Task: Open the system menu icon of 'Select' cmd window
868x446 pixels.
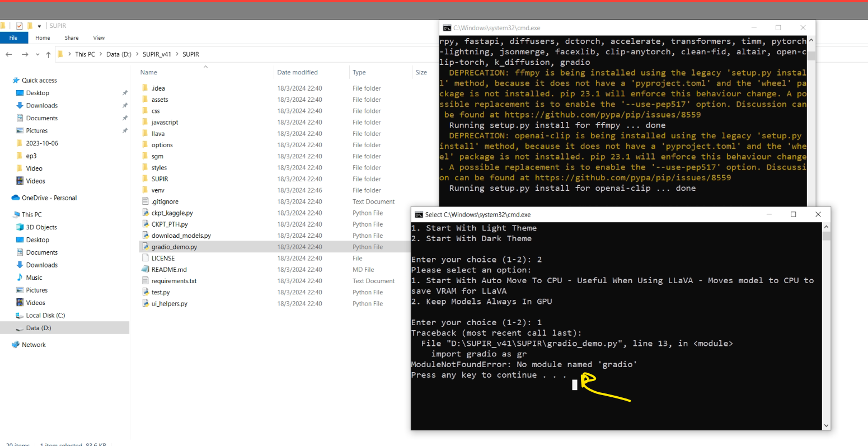Action: coord(418,214)
